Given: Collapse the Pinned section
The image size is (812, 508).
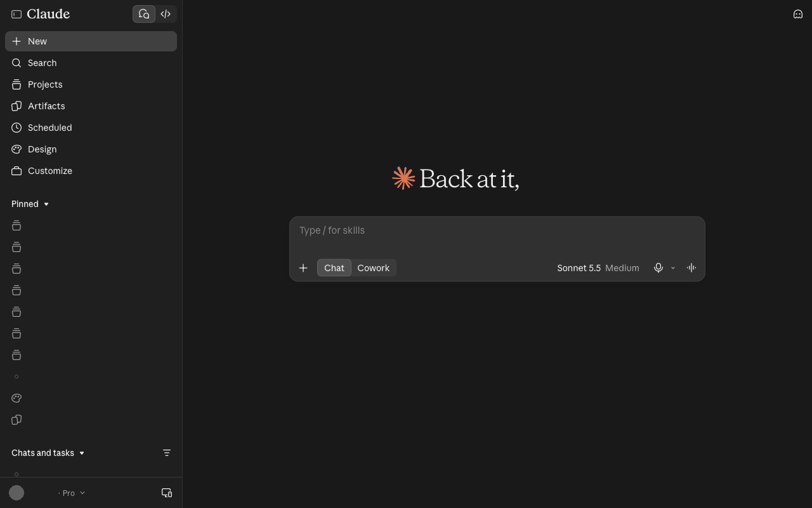Looking at the screenshot, I should click(x=30, y=204).
